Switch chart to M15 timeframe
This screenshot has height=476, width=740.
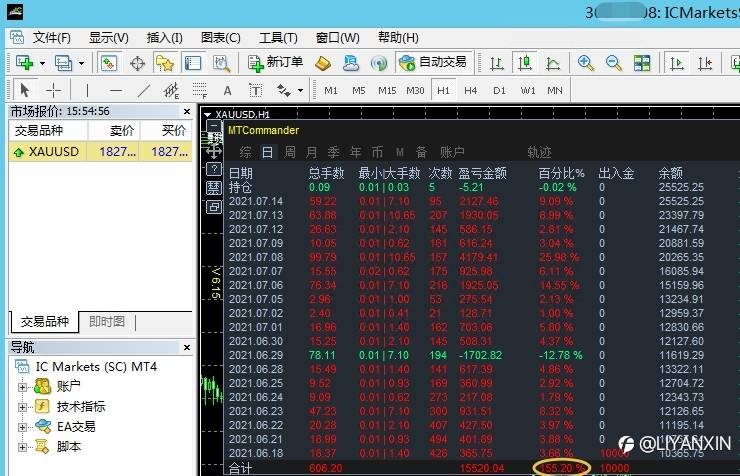(x=387, y=90)
